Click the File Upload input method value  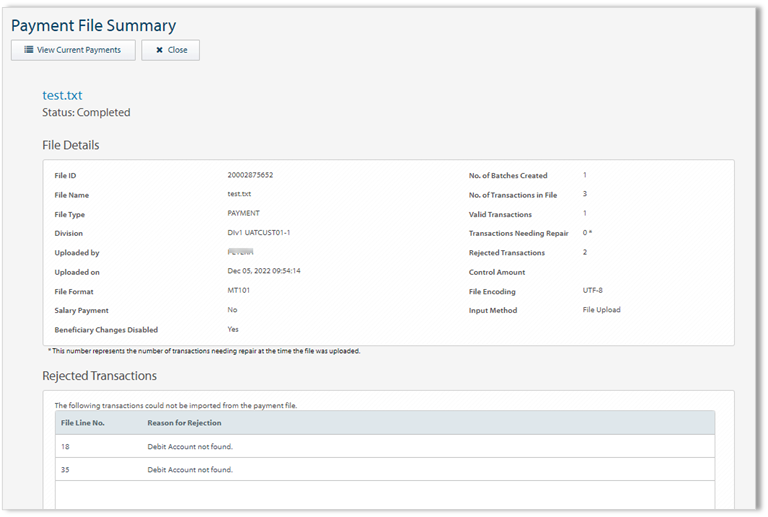point(601,310)
